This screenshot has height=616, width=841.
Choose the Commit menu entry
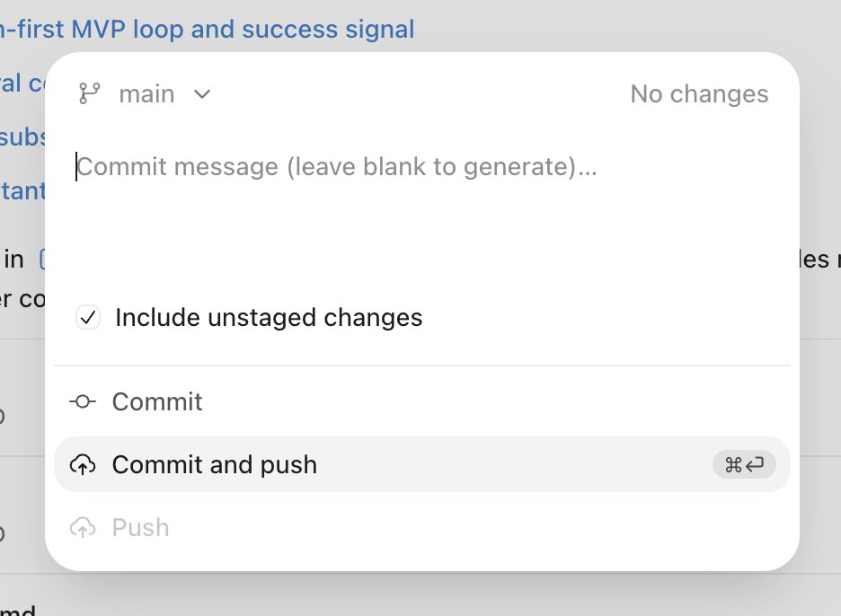pos(422,401)
